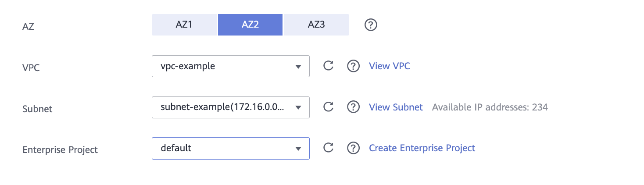Image resolution: width=644 pixels, height=185 pixels.
Task: Click the help icon next to AZ
Action: click(371, 25)
